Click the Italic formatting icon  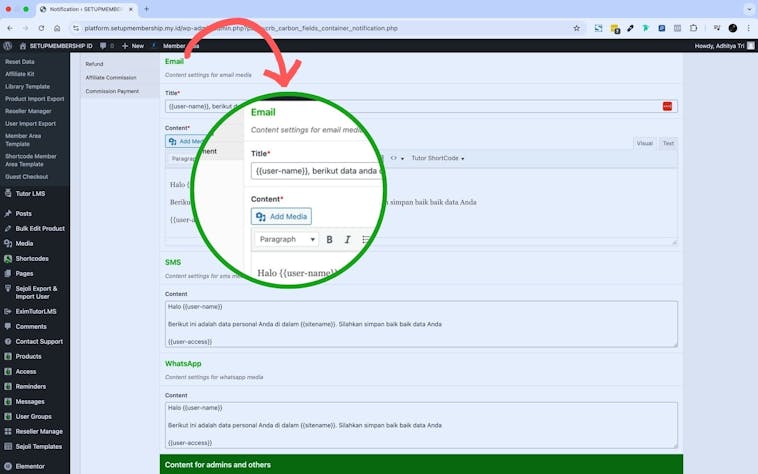point(347,239)
